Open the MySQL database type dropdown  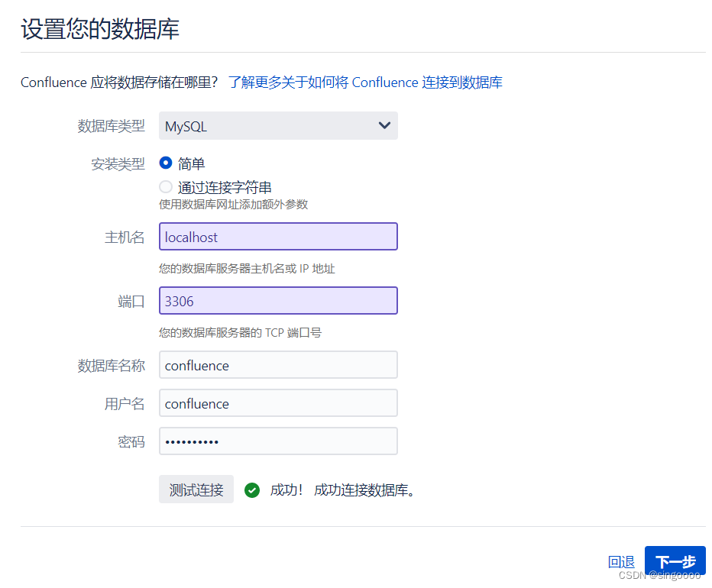point(278,126)
